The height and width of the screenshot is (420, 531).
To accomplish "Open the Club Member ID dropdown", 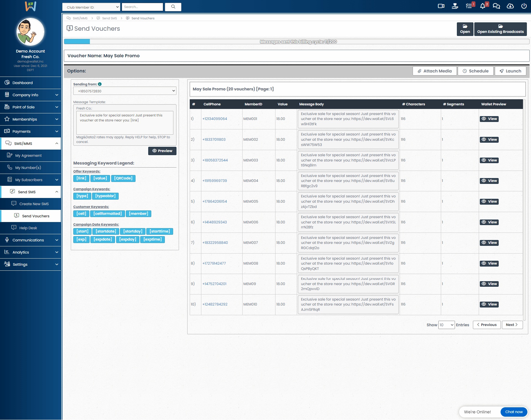I will point(91,7).
